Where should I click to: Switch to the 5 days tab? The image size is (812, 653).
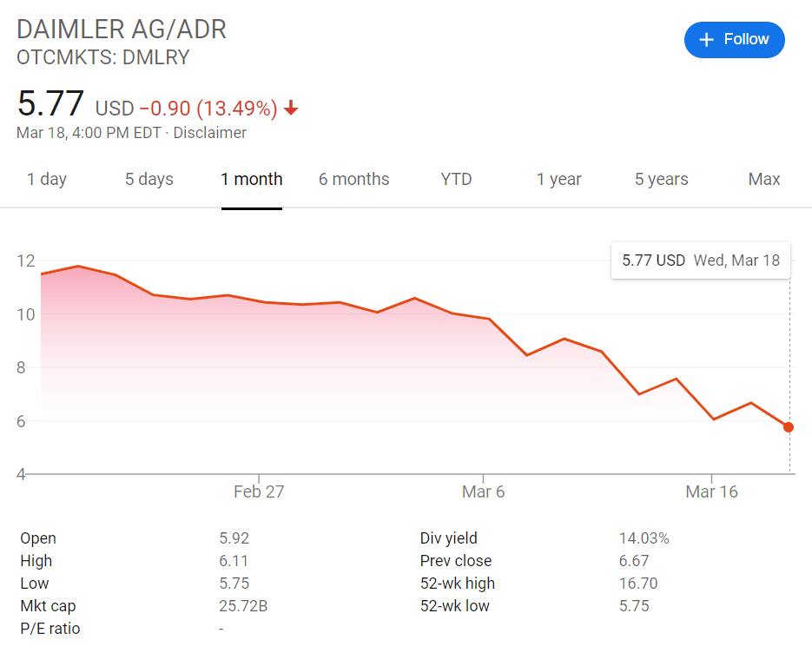[x=149, y=179]
